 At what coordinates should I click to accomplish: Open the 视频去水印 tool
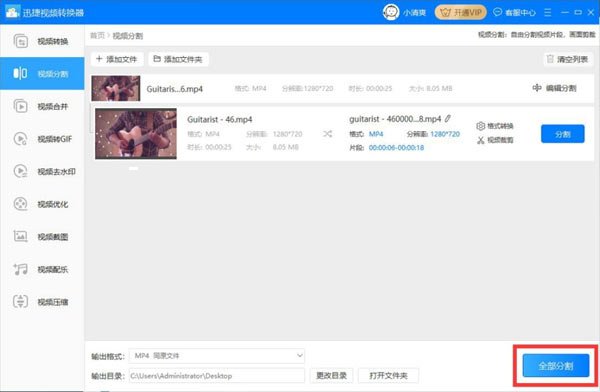click(42, 172)
